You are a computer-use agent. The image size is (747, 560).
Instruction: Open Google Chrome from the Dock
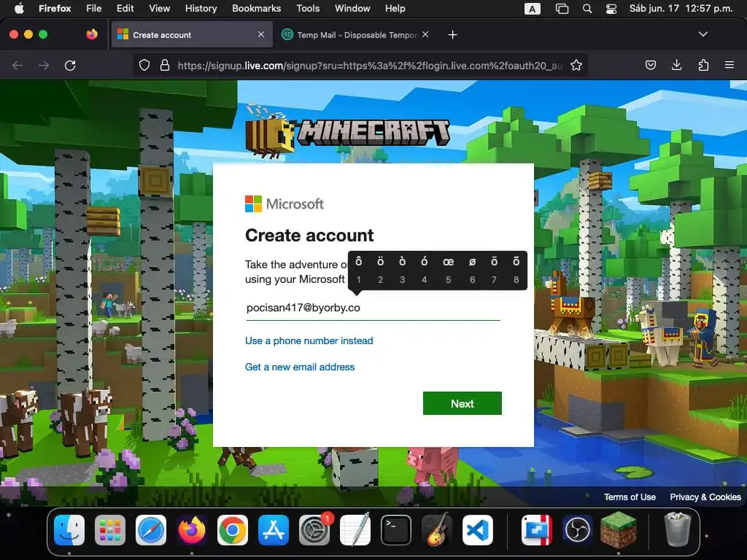pyautogui.click(x=233, y=530)
